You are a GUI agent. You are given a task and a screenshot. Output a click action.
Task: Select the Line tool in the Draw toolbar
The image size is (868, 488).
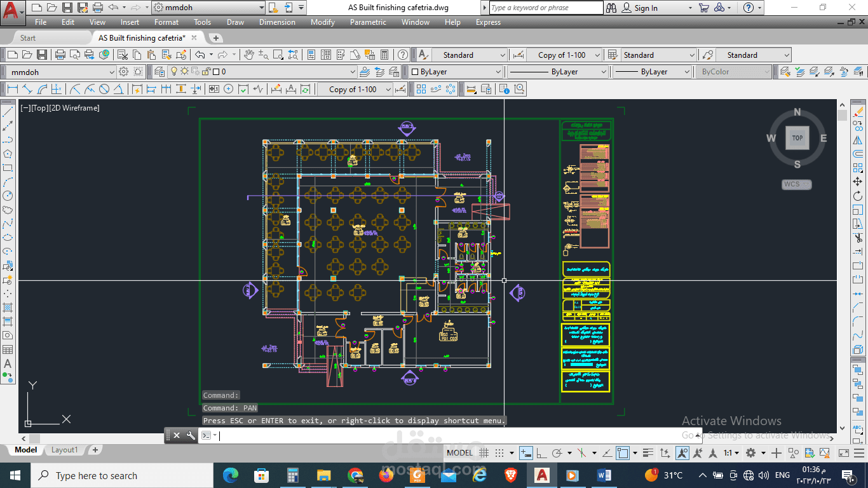coord(8,112)
